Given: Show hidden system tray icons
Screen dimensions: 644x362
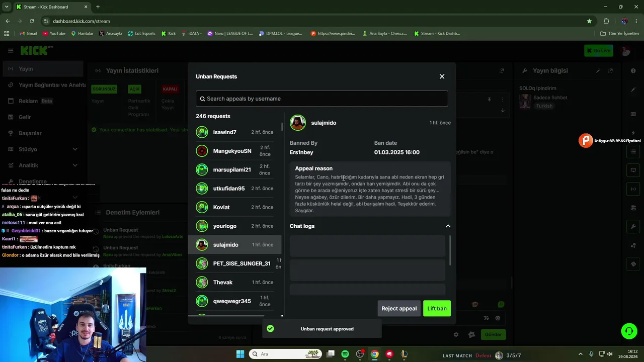Looking at the screenshot, I should point(580,354).
